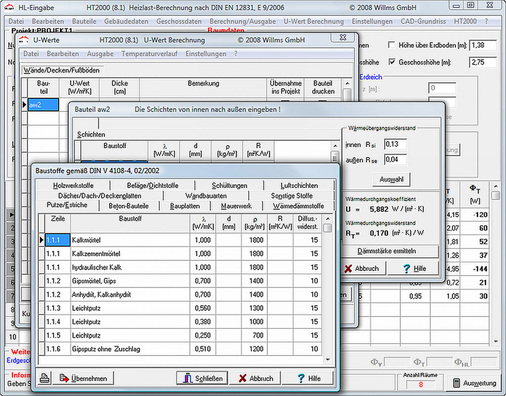Viewport: 506px width, 396px height.
Task: Click the printer icon in Baustoffe dialog
Action: click(x=45, y=378)
